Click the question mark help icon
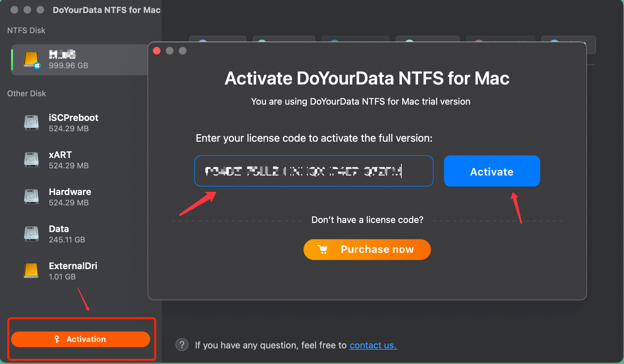 [182, 345]
